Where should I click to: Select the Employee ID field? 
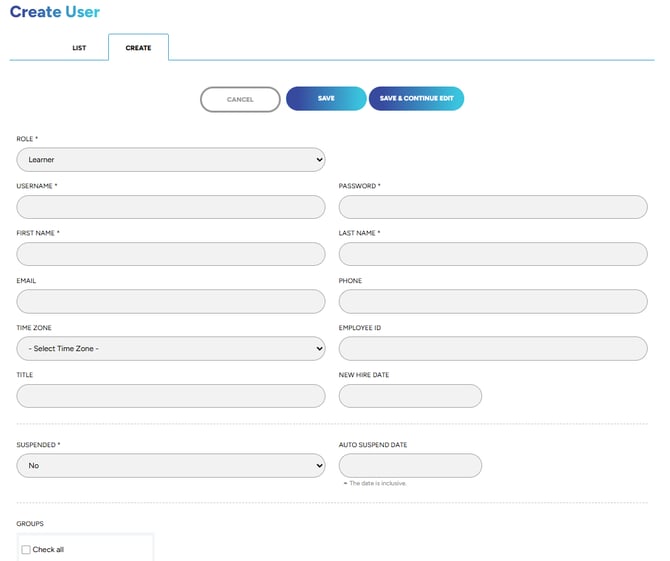[x=493, y=348]
